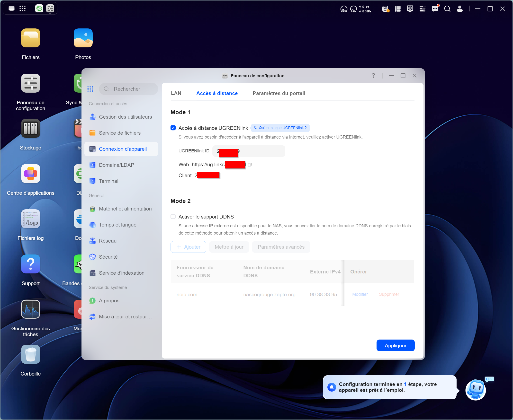
Task: Open the messages icon with the red dot
Action: [435, 9]
